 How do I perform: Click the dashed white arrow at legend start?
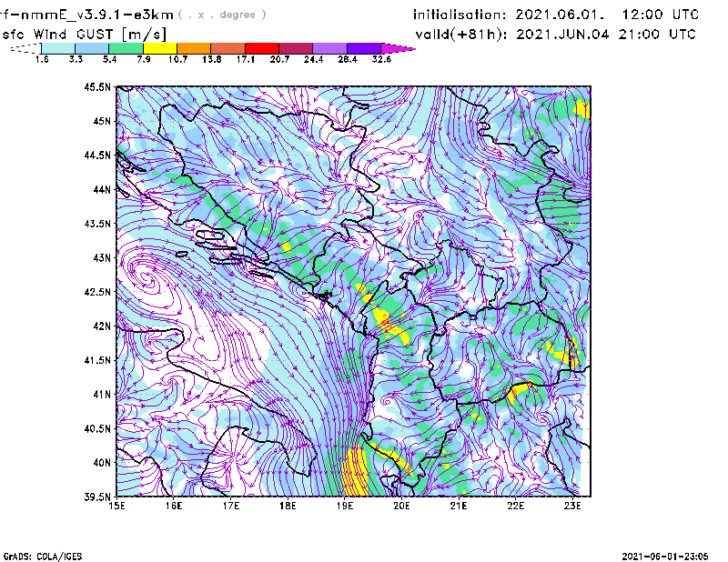click(x=25, y=48)
